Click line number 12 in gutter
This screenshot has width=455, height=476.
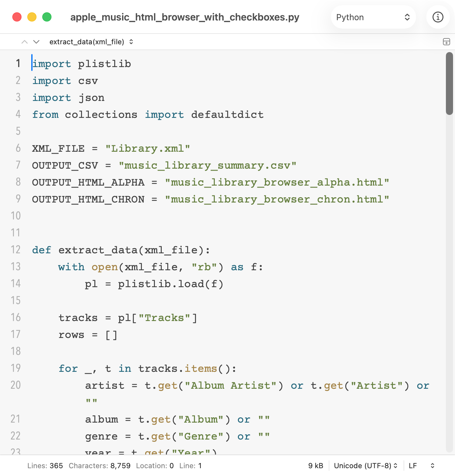16,250
